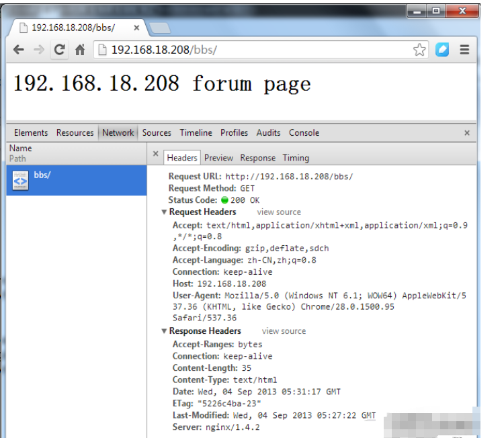The height and width of the screenshot is (438, 504).
Task: Open the Console panel
Action: (x=304, y=133)
